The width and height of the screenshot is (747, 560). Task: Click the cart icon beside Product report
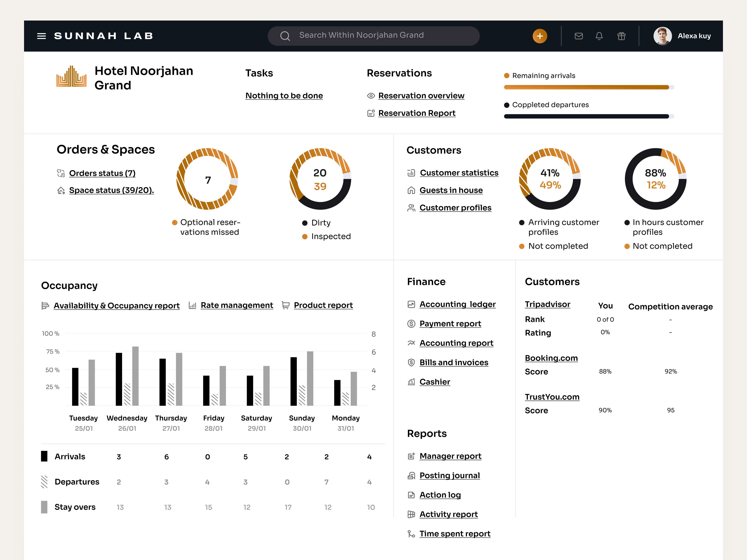pyautogui.click(x=286, y=305)
